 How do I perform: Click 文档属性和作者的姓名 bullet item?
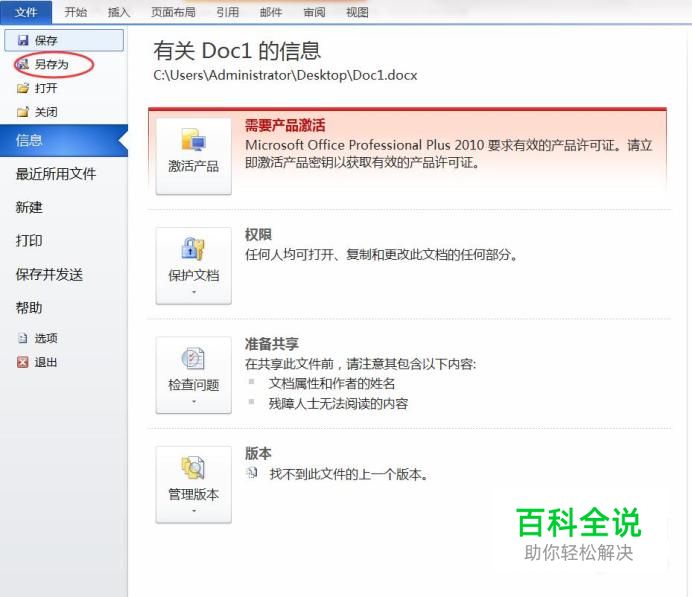click(331, 383)
